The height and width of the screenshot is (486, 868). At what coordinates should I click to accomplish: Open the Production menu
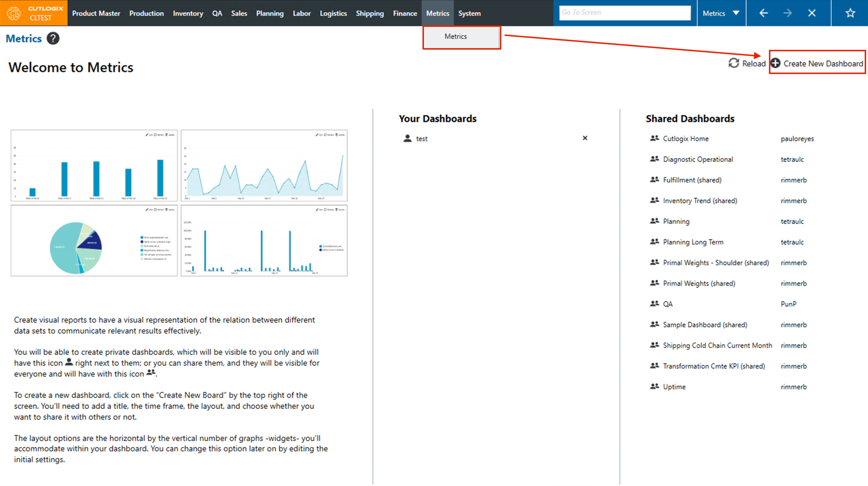pyautogui.click(x=146, y=13)
